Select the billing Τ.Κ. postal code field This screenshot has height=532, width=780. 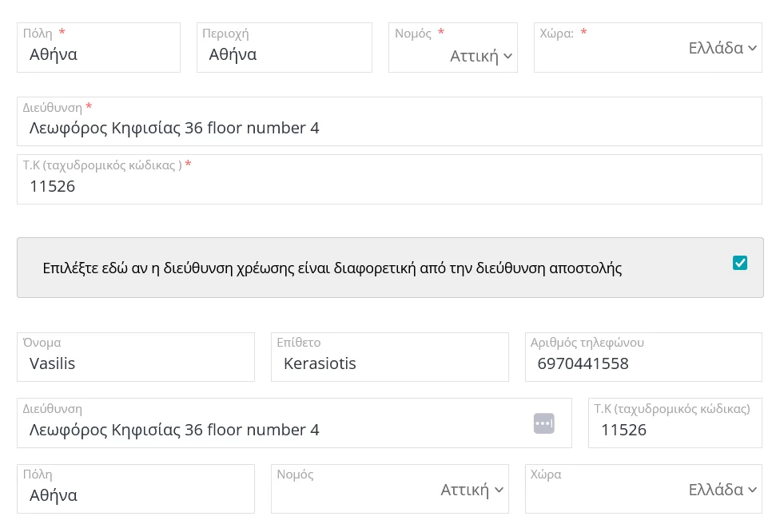[x=675, y=430]
